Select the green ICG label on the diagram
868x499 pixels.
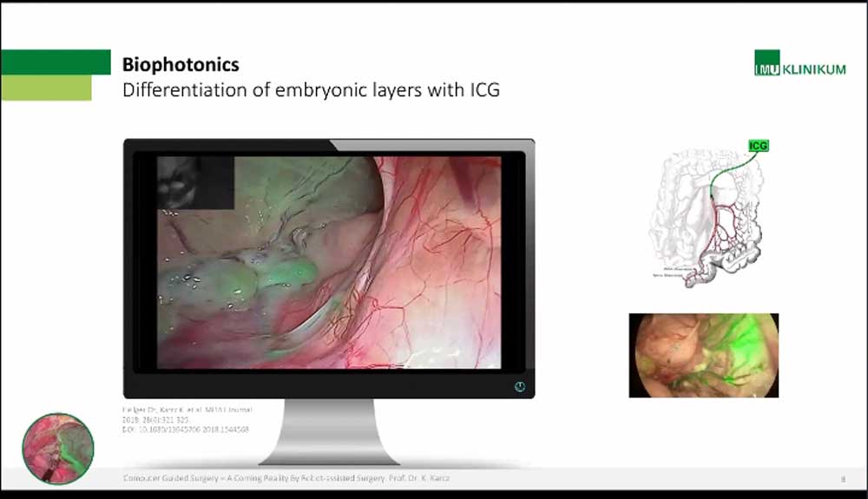coord(758,146)
